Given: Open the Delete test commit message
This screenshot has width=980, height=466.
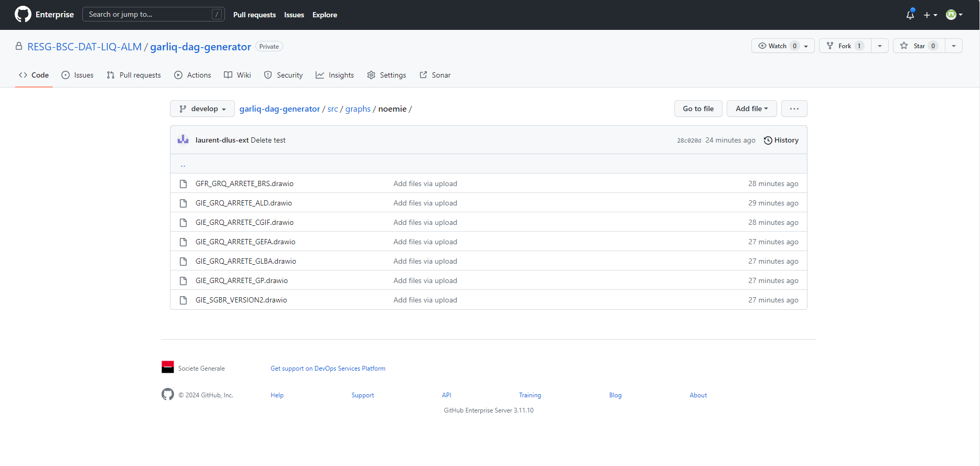Looking at the screenshot, I should pos(268,140).
